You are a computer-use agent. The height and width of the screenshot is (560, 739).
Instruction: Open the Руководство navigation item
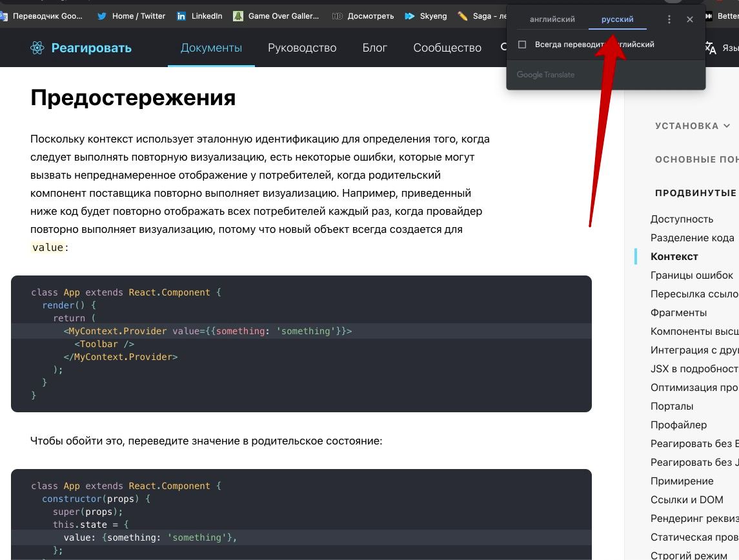point(302,48)
